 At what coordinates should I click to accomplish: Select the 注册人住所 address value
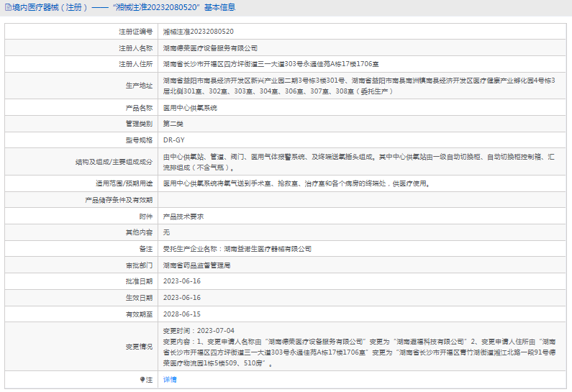click(271, 64)
